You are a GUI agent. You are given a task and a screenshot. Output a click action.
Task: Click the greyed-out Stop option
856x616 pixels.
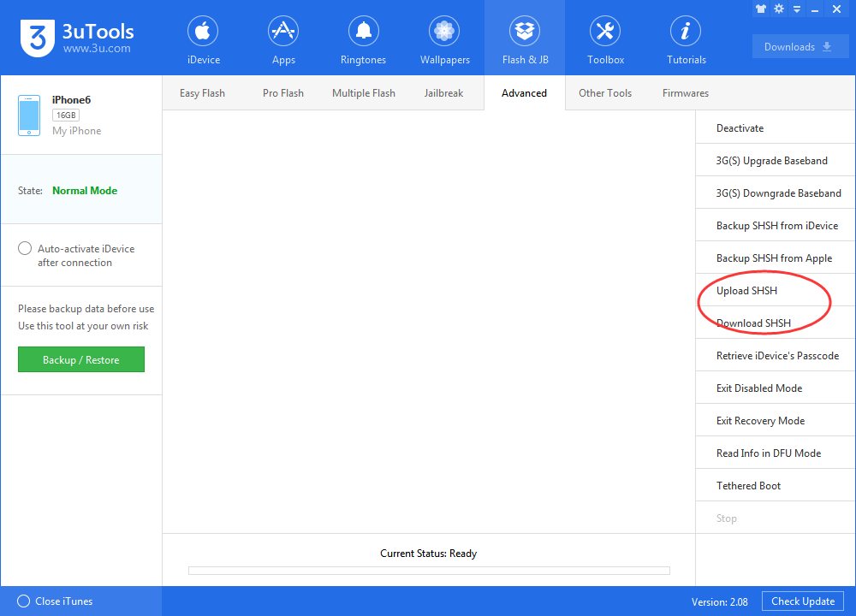776,518
